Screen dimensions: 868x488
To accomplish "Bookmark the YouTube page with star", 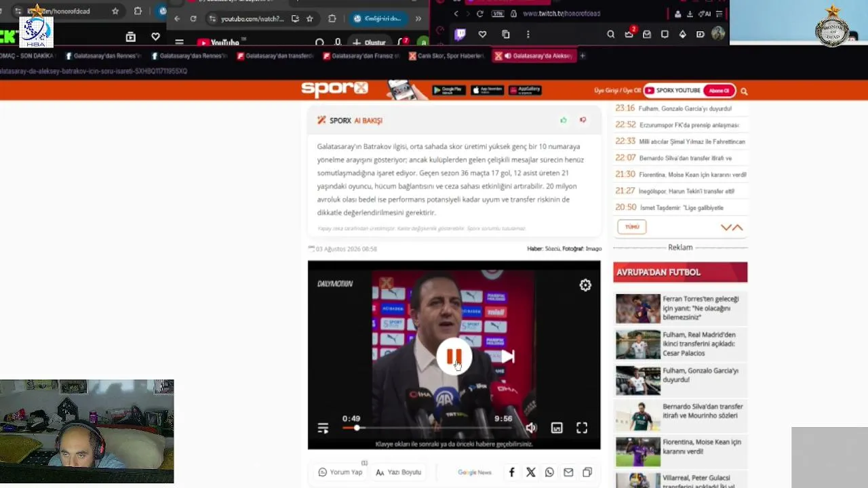I will tap(310, 19).
